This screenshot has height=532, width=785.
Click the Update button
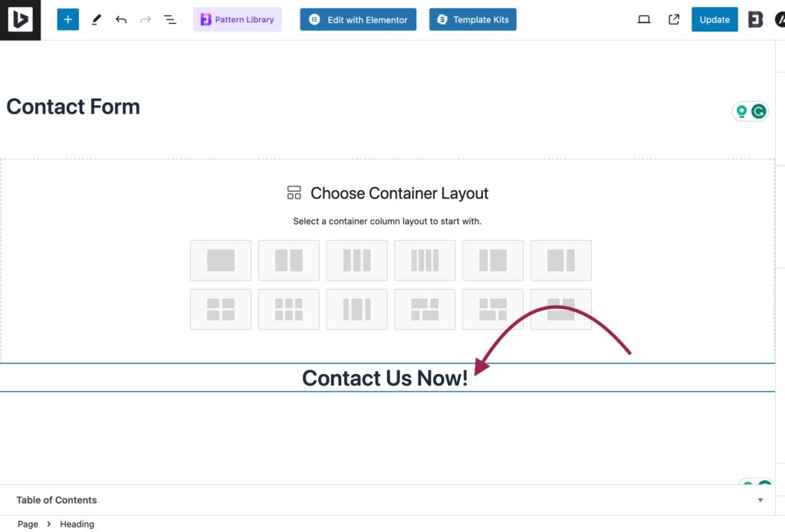[x=714, y=19]
